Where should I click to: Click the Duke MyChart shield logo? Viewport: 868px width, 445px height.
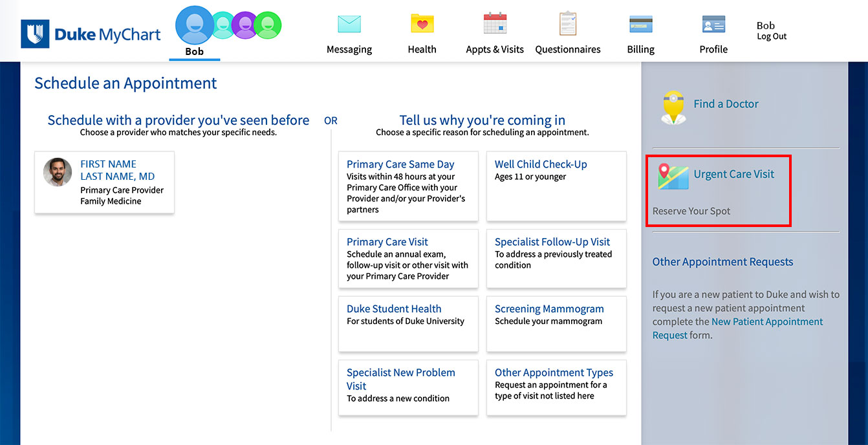pos(34,34)
